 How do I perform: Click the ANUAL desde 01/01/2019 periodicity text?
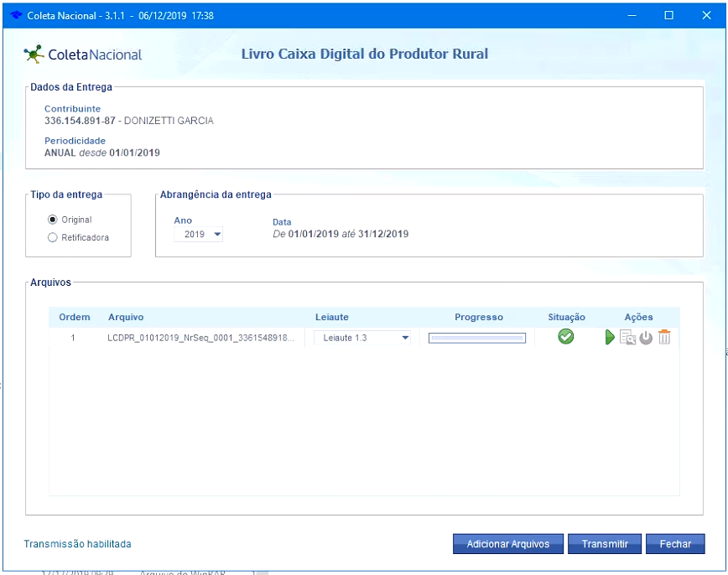102,153
